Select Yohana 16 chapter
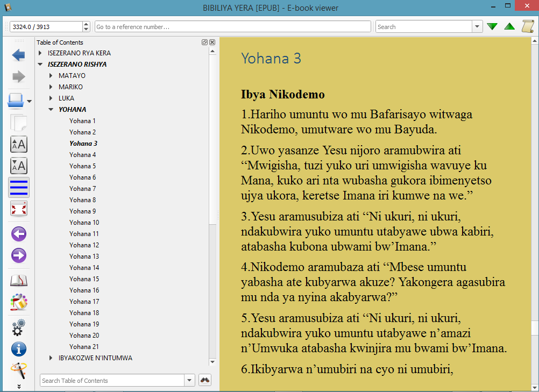Image resolution: width=539 pixels, height=392 pixels. click(84, 291)
